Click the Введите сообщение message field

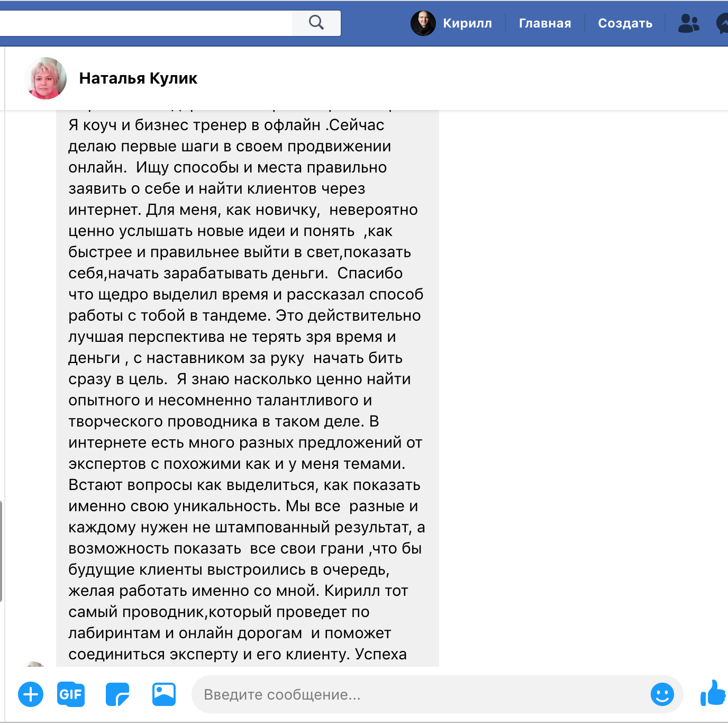pyautogui.click(x=418, y=694)
